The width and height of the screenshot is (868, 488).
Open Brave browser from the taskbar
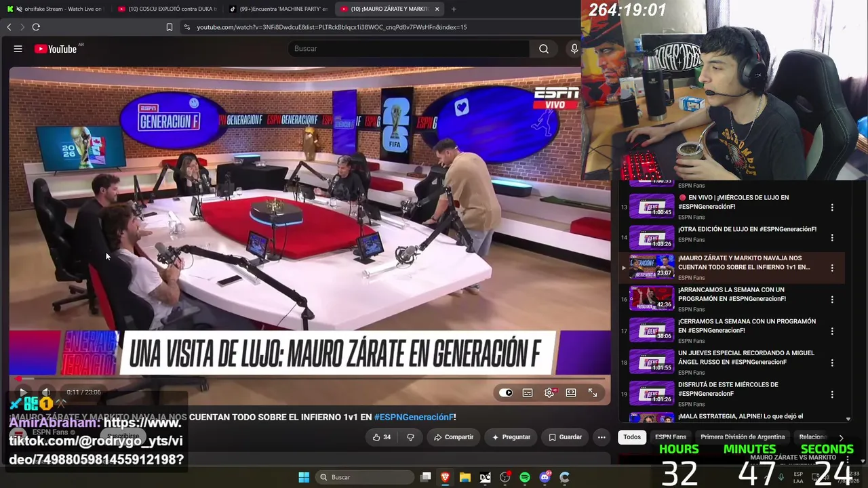(445, 477)
